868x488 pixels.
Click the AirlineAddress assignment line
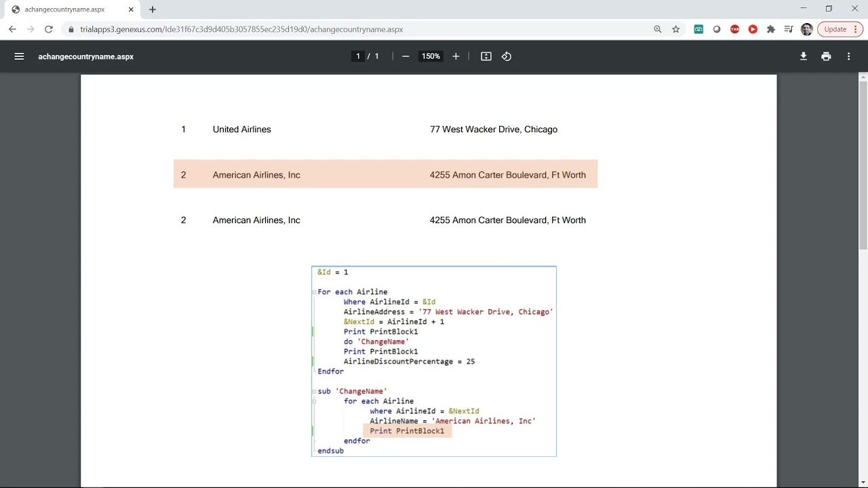click(448, 312)
